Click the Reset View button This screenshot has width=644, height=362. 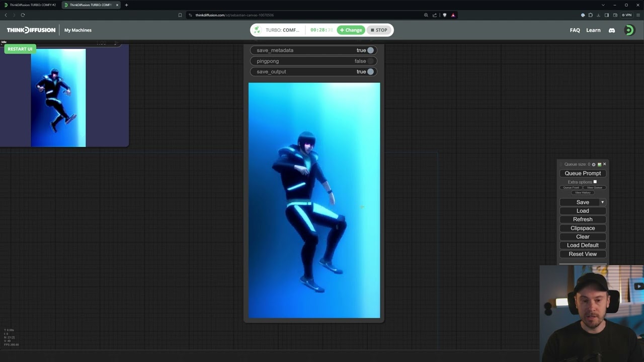[x=583, y=254]
